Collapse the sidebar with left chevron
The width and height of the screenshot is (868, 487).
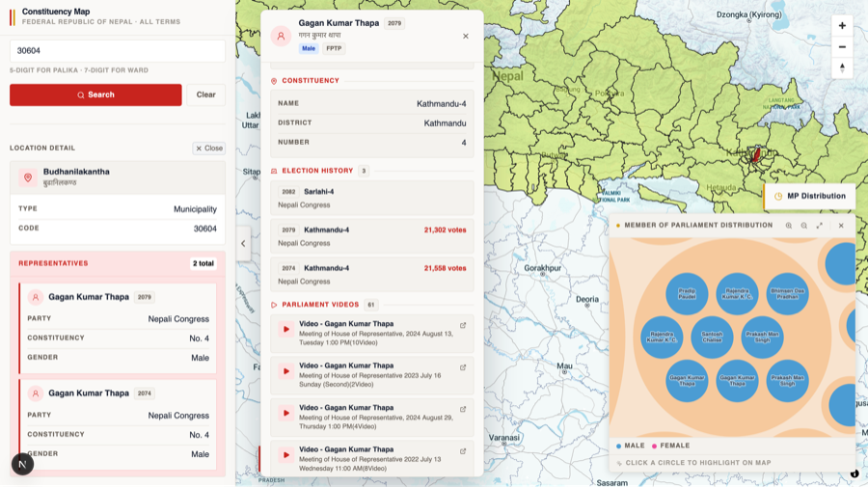click(243, 243)
